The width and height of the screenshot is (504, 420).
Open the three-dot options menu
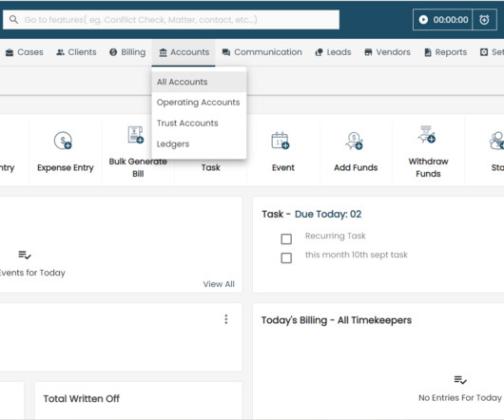pos(226,319)
